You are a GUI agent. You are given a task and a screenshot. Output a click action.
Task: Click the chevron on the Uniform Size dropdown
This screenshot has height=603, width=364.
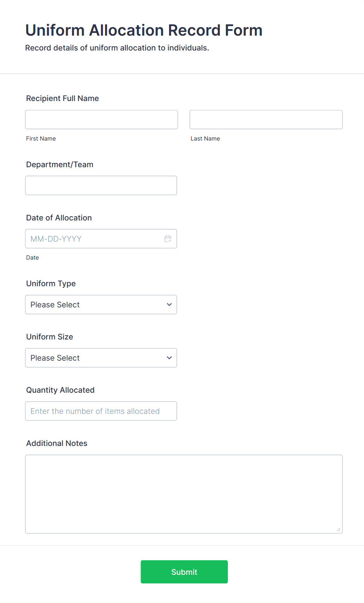(x=169, y=357)
